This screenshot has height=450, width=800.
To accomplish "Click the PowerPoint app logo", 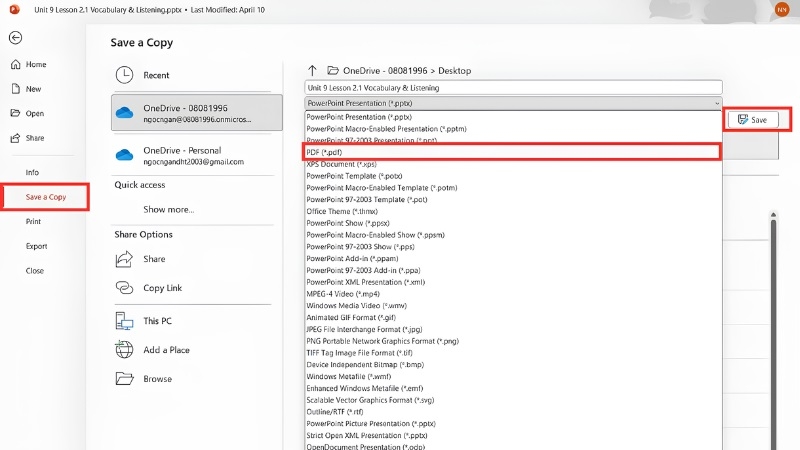I will (14, 9).
